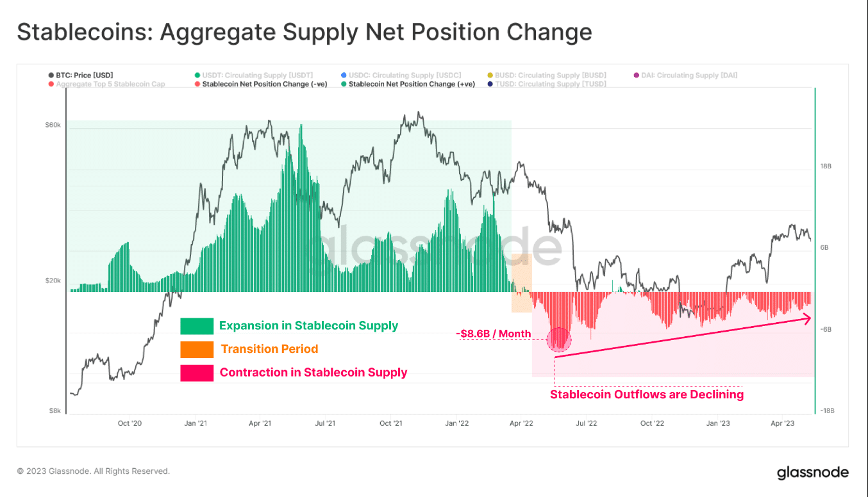Click the pink Contraction legend color box

(197, 373)
